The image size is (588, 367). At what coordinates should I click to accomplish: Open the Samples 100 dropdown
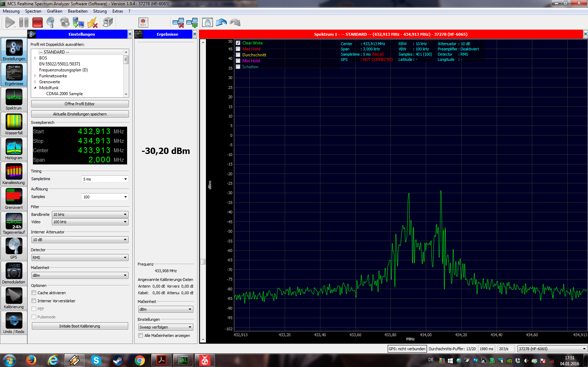pyautogui.click(x=105, y=197)
